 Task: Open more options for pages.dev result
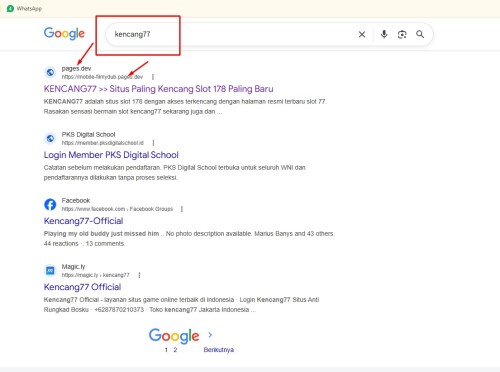(x=153, y=77)
